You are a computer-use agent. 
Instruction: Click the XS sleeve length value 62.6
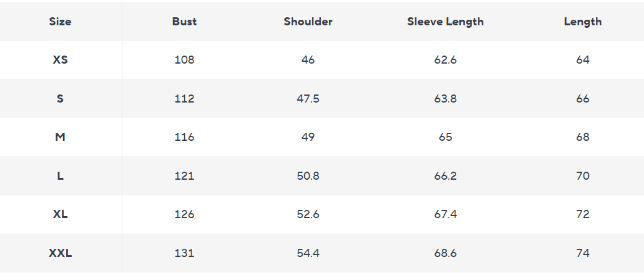point(445,60)
